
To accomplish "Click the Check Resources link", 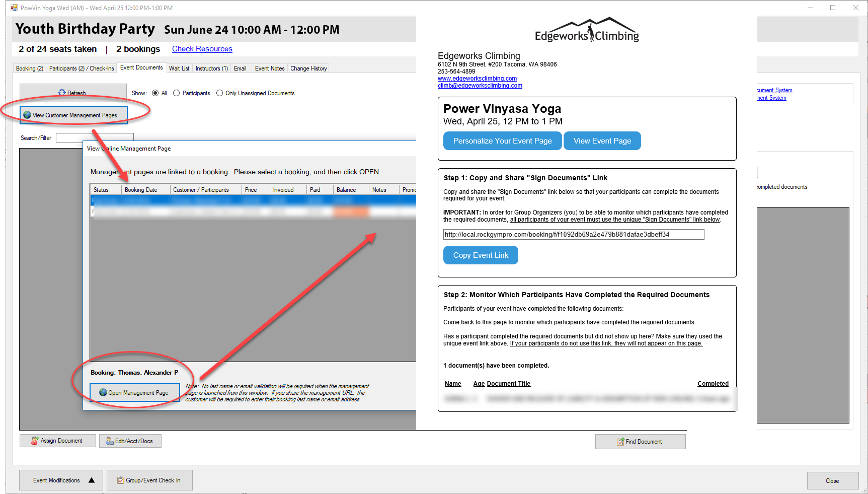I will point(202,49).
